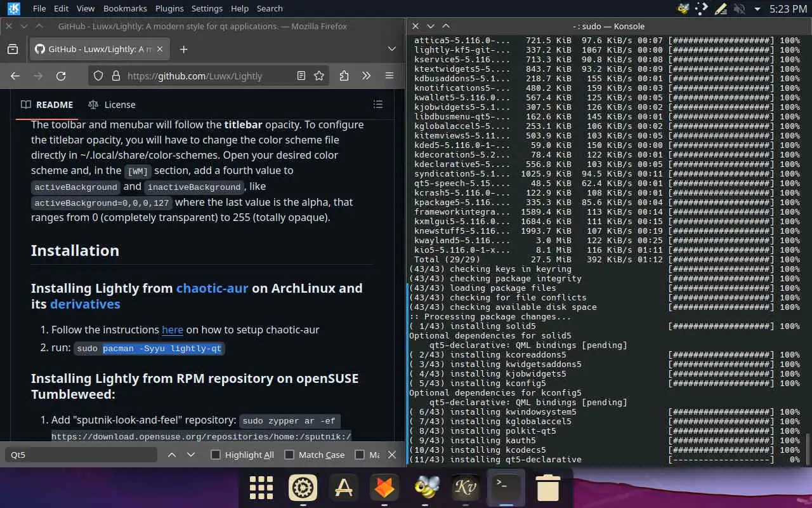Switch to the License tab
Screen dimensions: 812x508
pos(112,105)
